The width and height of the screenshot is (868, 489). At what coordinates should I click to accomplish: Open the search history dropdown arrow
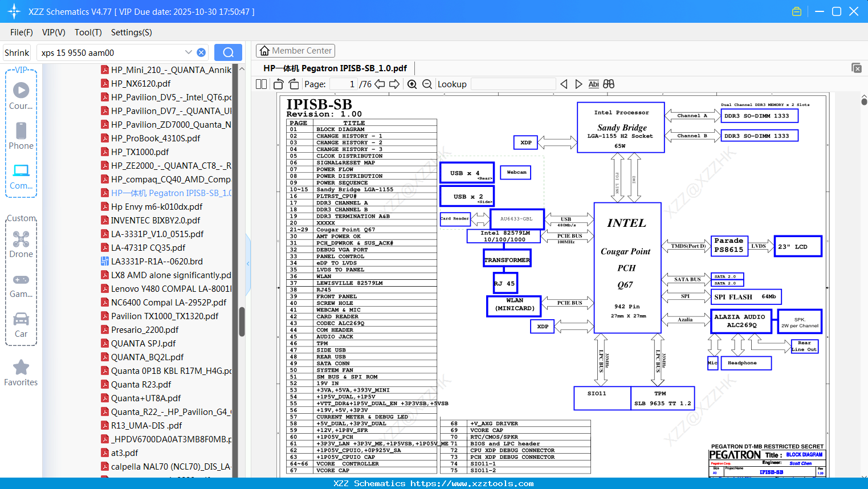[x=189, y=52]
